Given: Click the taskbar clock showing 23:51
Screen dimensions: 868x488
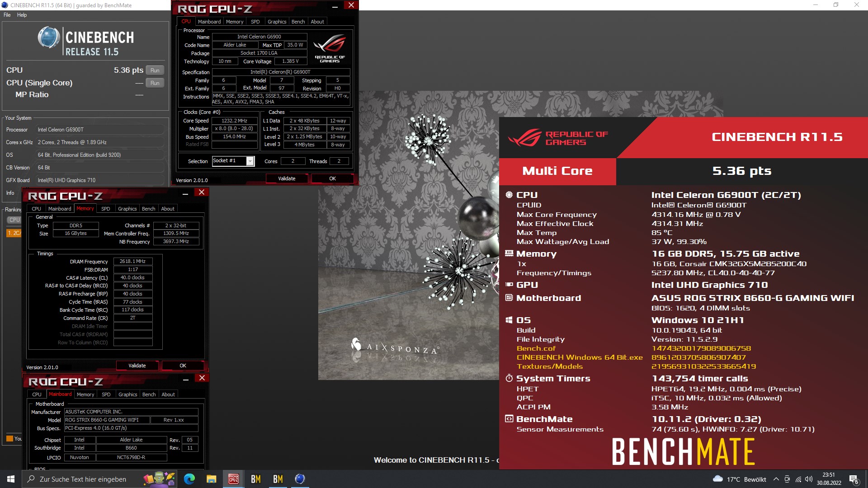Looking at the screenshot, I should (829, 479).
